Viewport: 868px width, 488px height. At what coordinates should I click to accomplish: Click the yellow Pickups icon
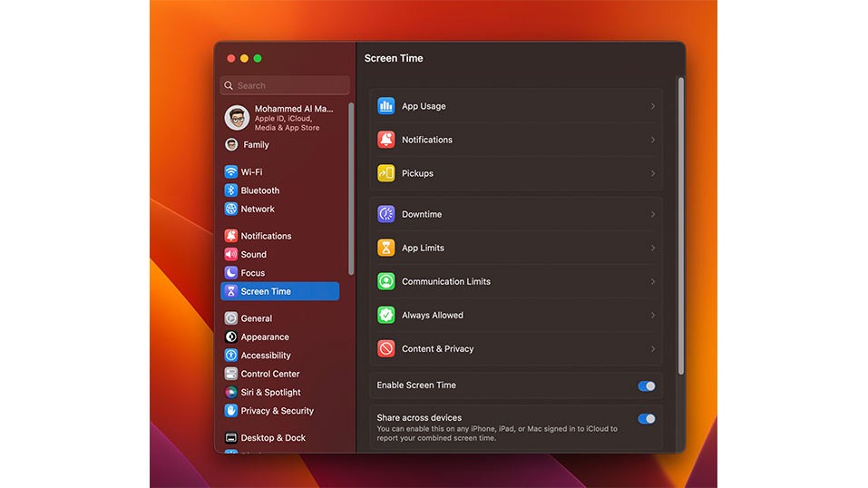385,173
